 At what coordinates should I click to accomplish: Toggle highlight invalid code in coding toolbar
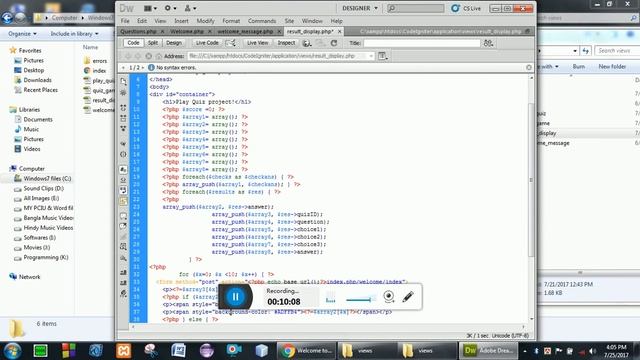(123, 180)
